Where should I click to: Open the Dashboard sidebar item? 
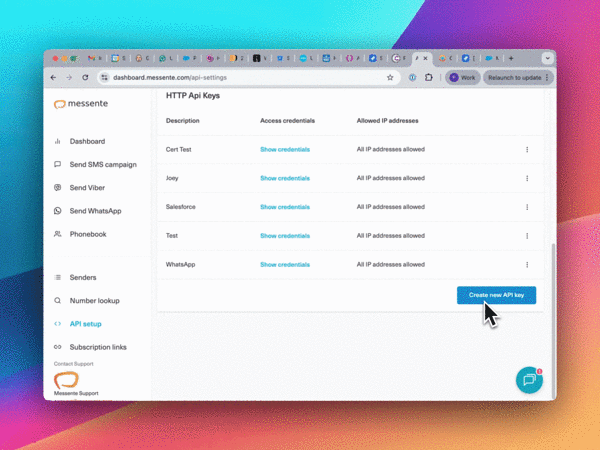[87, 141]
